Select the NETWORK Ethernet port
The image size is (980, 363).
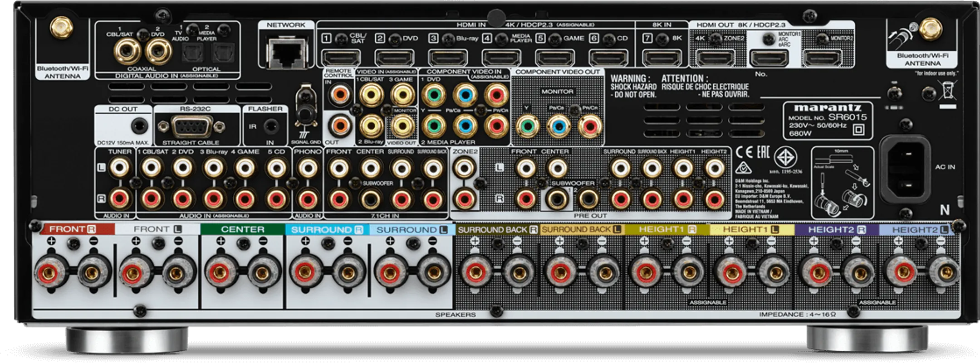286,53
